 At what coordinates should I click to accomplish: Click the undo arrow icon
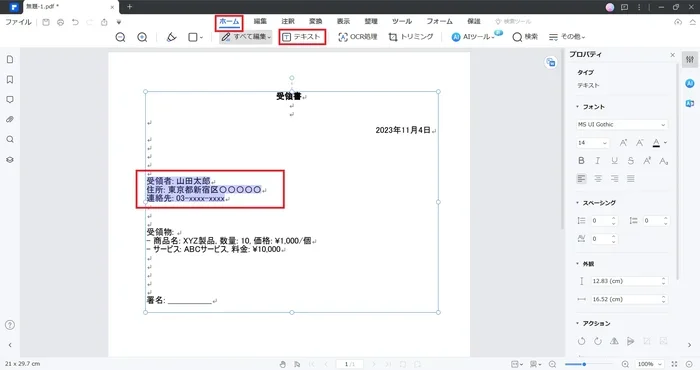pyautogui.click(x=75, y=22)
